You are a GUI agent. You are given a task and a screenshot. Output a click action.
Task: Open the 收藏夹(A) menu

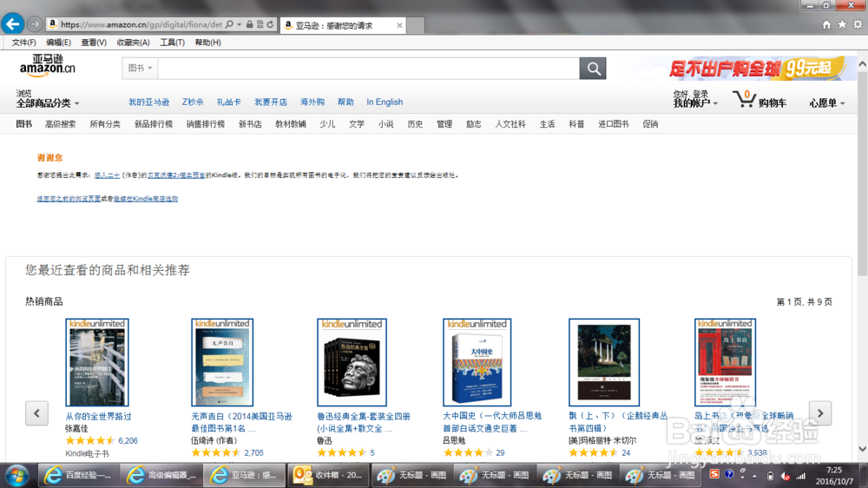coord(133,43)
